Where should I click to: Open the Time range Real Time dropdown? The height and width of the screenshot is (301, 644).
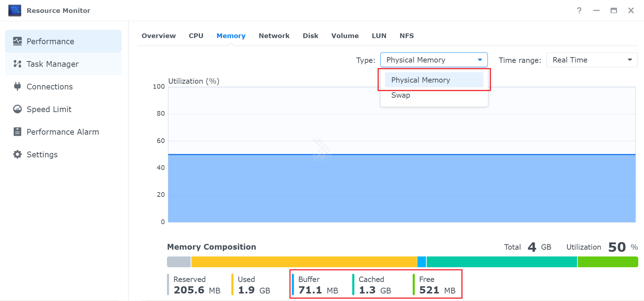tap(592, 60)
